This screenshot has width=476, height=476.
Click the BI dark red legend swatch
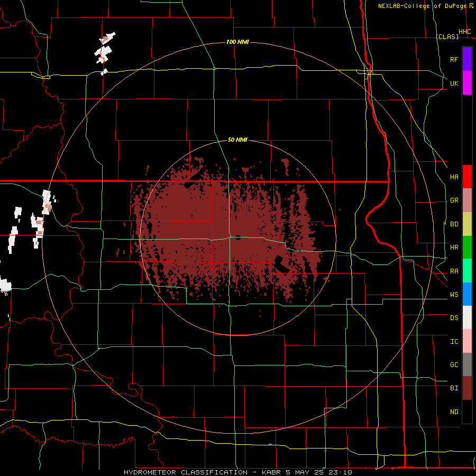467,388
